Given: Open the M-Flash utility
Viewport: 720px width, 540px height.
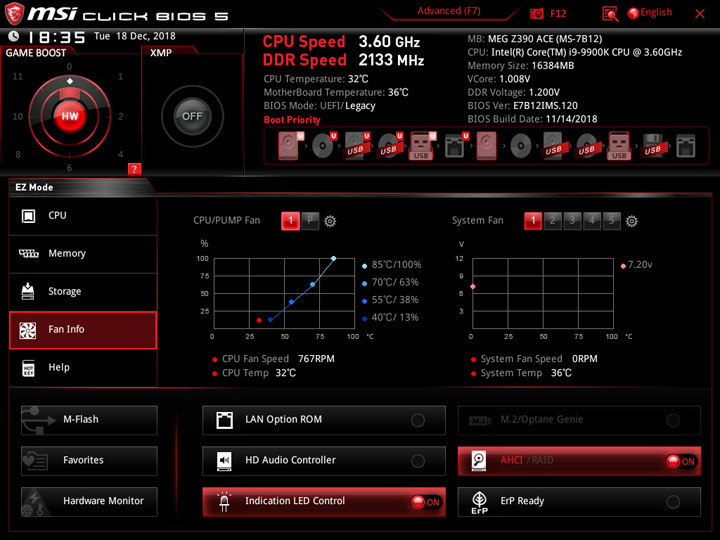Looking at the screenshot, I should 89,420.
